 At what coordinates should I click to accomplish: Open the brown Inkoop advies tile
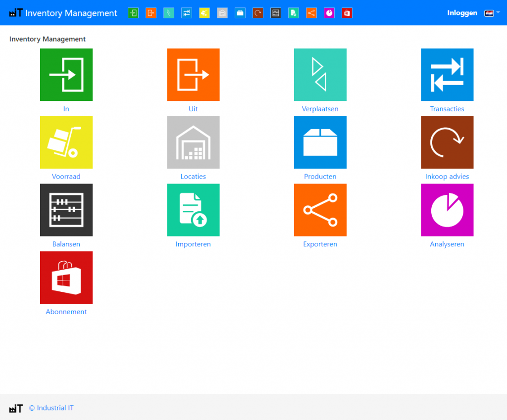447,142
